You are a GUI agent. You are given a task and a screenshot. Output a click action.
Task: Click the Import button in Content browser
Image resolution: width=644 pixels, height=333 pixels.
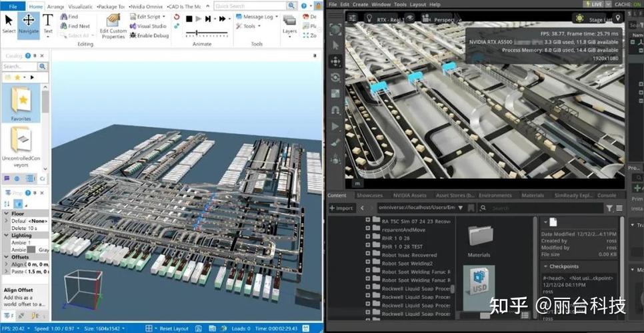341,208
